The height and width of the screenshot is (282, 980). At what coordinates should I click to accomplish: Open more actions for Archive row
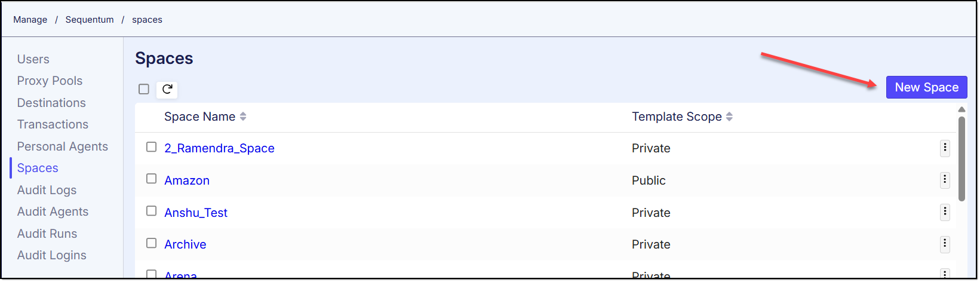click(945, 244)
